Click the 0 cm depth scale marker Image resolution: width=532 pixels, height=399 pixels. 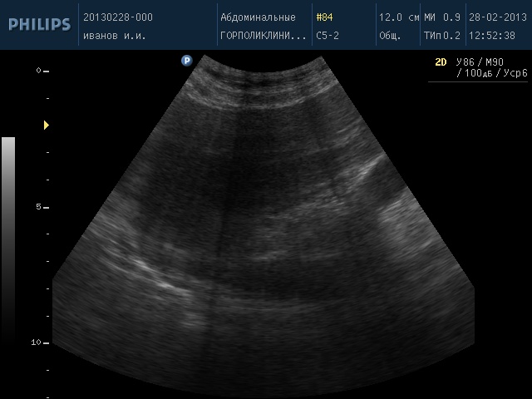tap(39, 71)
